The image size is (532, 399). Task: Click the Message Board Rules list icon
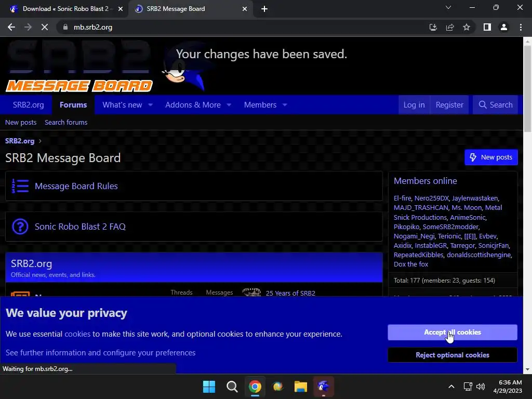click(x=20, y=187)
